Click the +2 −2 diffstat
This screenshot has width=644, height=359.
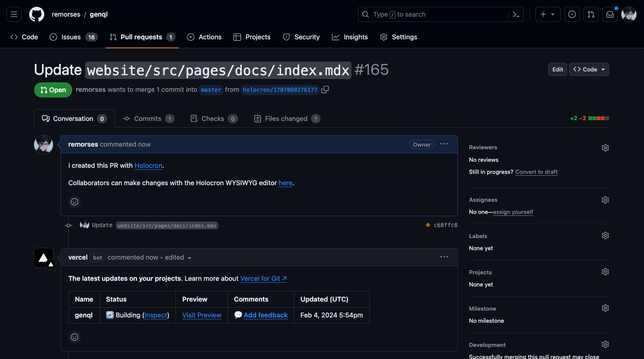(x=589, y=118)
